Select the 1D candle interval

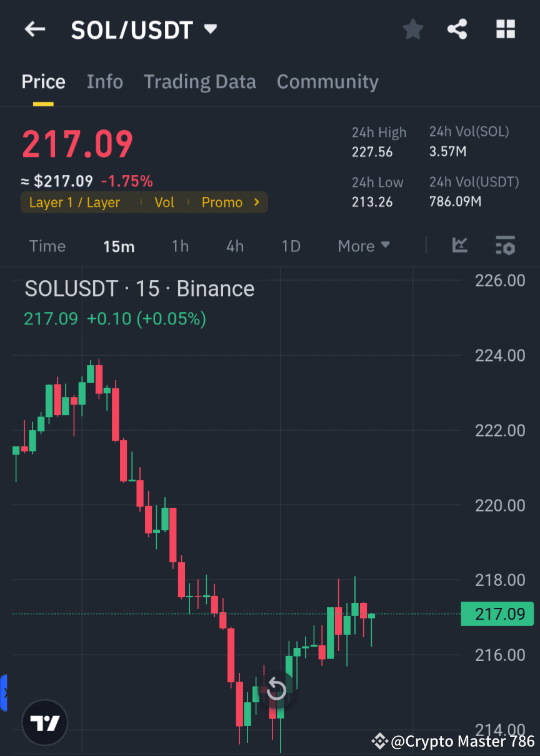click(x=291, y=246)
